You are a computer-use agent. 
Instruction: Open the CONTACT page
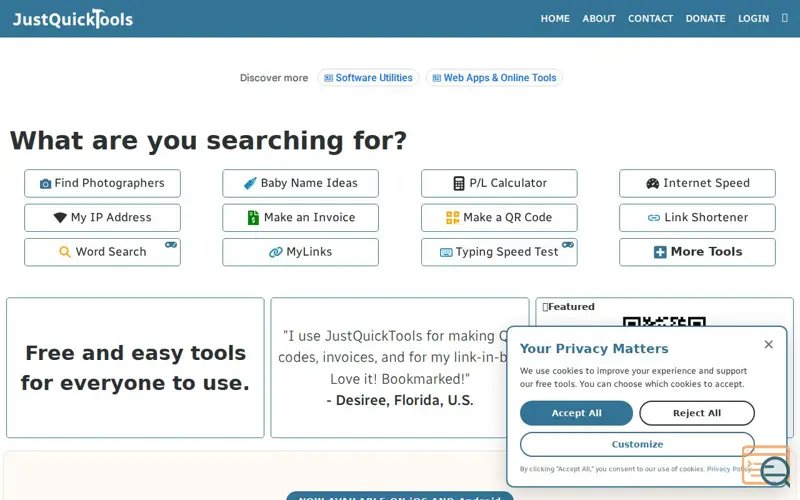click(x=651, y=18)
